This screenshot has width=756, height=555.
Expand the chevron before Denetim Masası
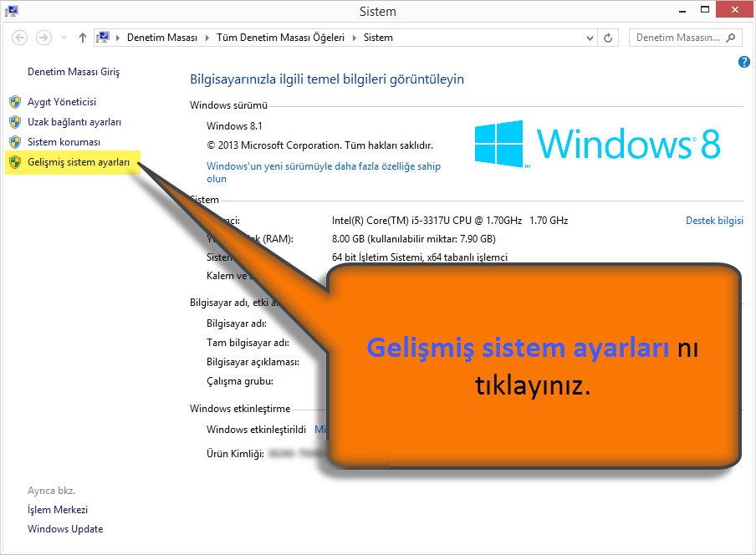click(118, 38)
